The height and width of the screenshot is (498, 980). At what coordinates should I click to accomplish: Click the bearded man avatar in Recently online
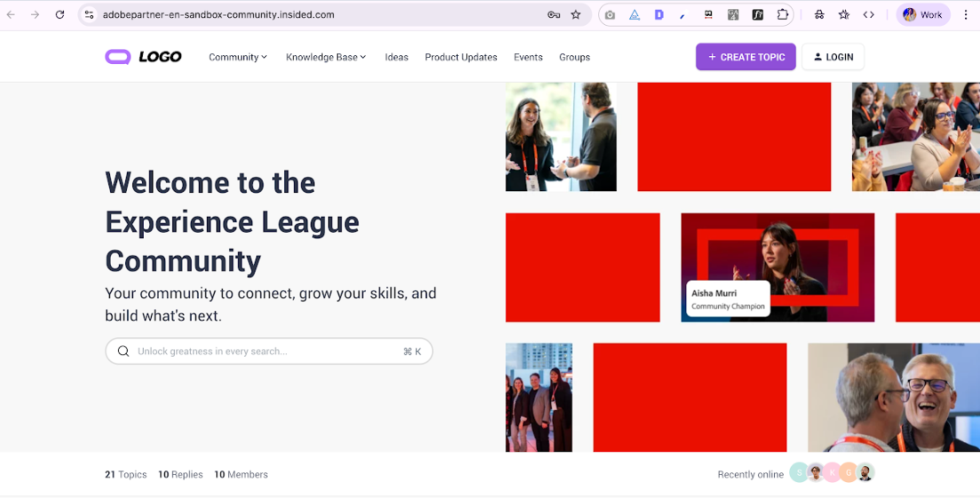(865, 473)
